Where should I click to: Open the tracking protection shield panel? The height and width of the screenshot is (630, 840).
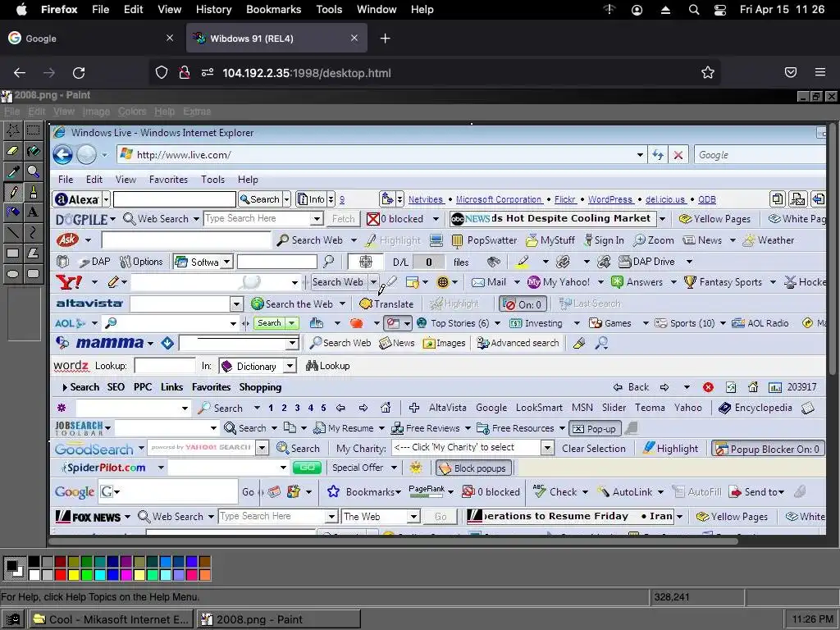click(162, 73)
